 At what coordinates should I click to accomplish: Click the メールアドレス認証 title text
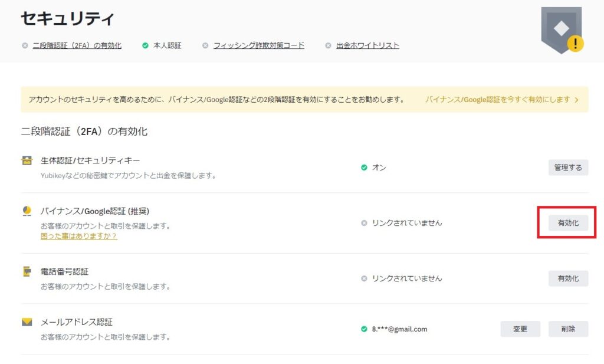[x=76, y=322]
